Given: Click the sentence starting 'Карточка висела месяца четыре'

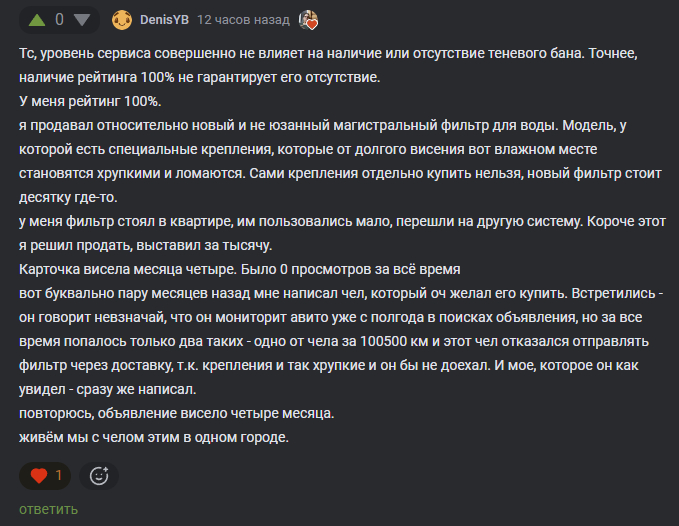Looking at the screenshot, I should pyautogui.click(x=239, y=269).
